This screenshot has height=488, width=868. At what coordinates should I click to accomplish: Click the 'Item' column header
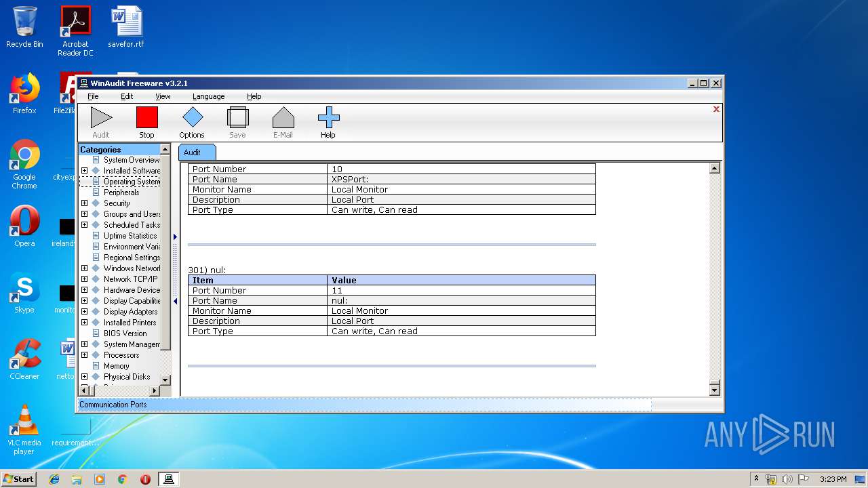coord(258,280)
